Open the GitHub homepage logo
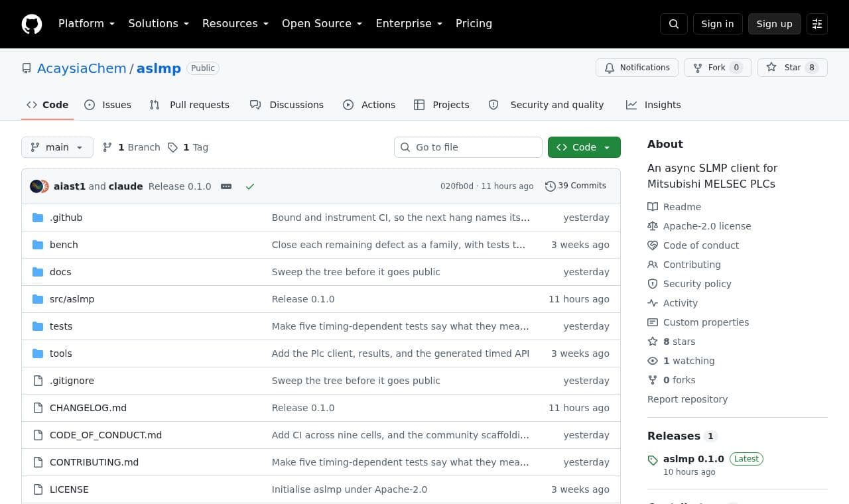 click(32, 24)
